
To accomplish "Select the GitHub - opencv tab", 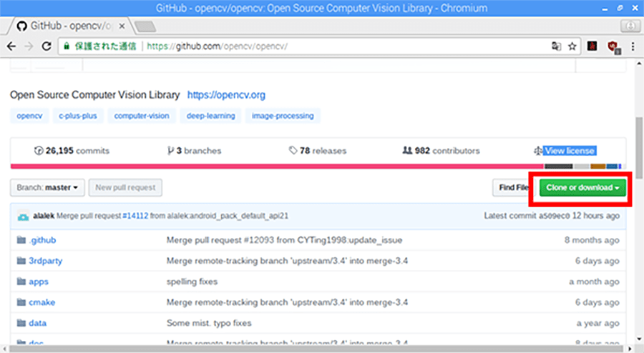I will pos(71,26).
